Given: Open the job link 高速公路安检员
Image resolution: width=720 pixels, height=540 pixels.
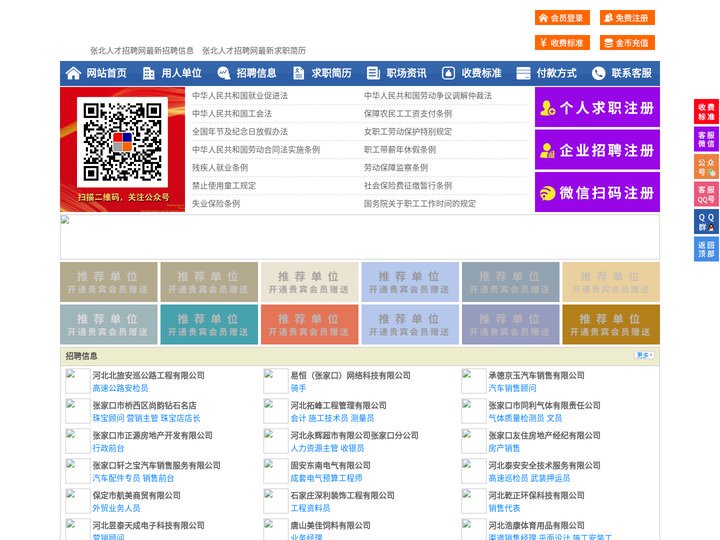Looking at the screenshot, I should pyautogui.click(x=120, y=388).
